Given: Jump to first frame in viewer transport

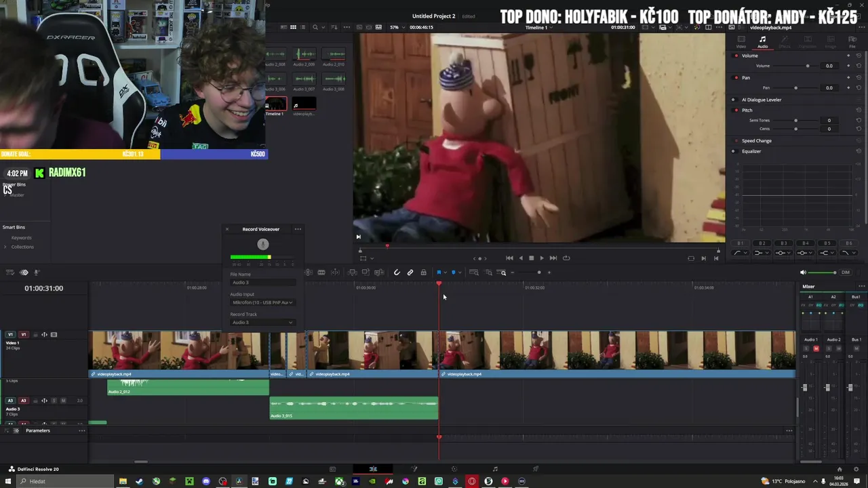Looking at the screenshot, I should point(509,258).
